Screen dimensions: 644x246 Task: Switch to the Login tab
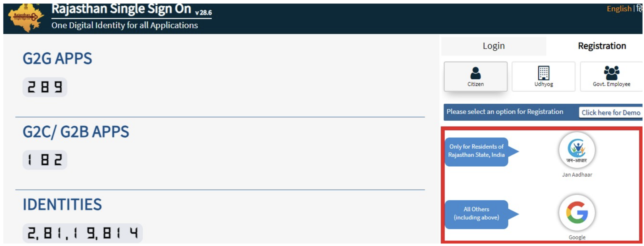493,46
